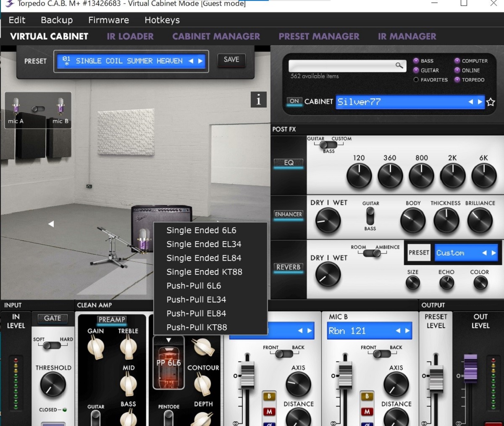Toggle the FAVORITES filter radio button

click(416, 80)
